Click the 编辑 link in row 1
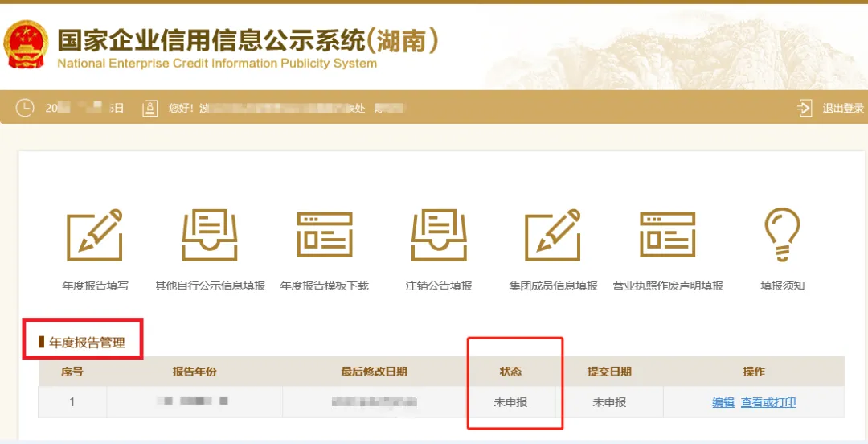 point(723,402)
